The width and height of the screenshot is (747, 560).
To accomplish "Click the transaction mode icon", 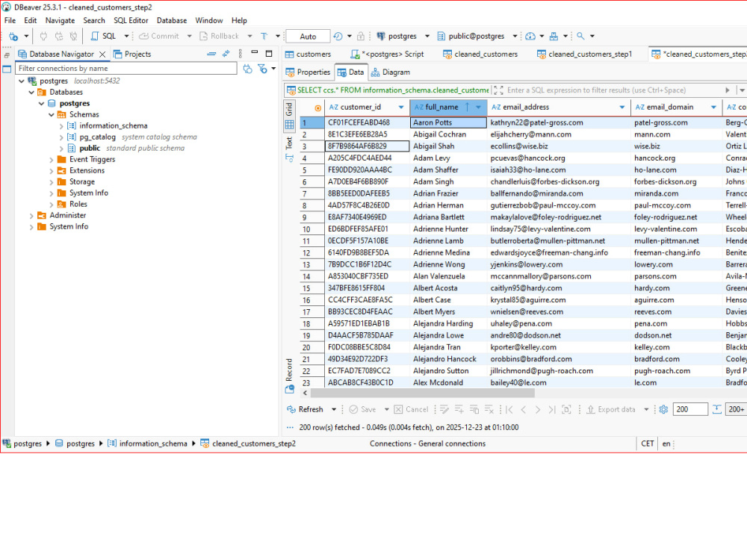I will [264, 36].
